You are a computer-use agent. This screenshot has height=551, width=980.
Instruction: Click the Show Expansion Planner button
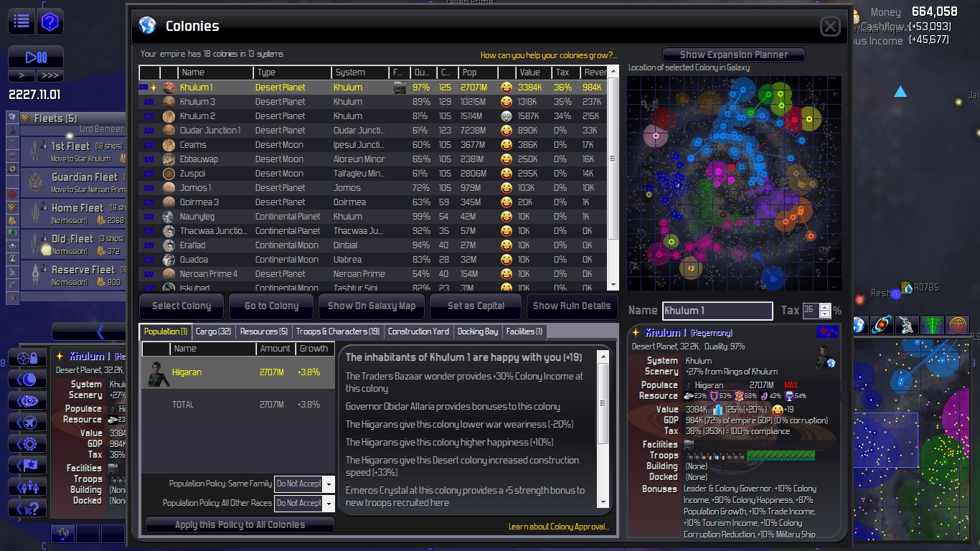(x=734, y=55)
